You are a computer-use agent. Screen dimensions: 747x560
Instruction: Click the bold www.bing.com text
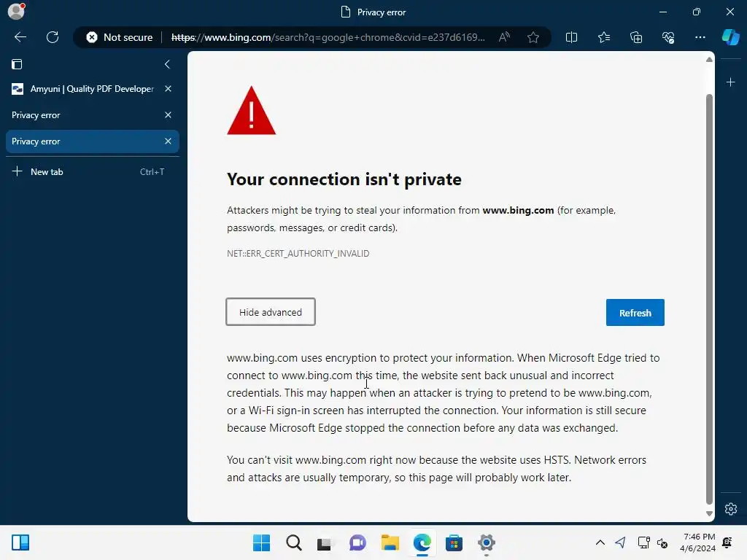point(518,211)
